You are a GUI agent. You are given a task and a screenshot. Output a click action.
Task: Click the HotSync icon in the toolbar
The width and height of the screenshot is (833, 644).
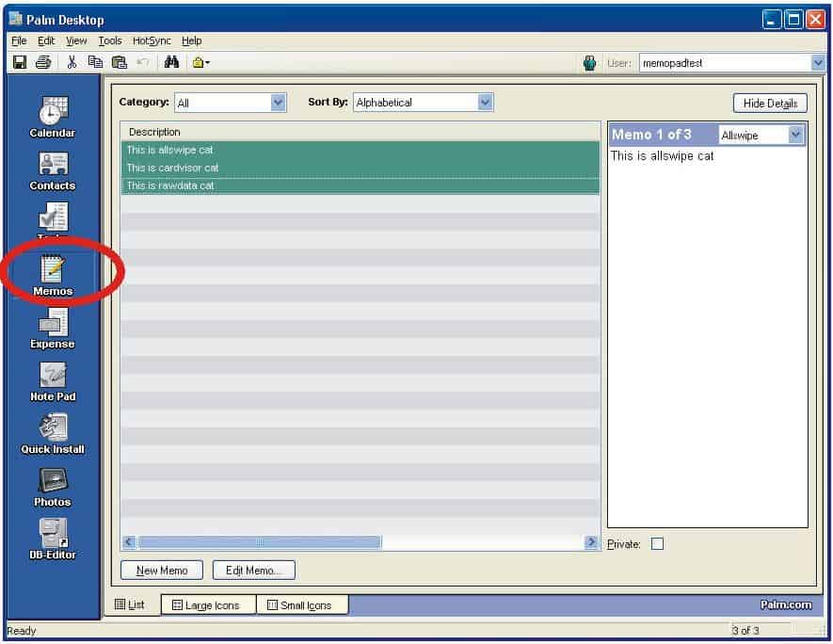pos(588,61)
